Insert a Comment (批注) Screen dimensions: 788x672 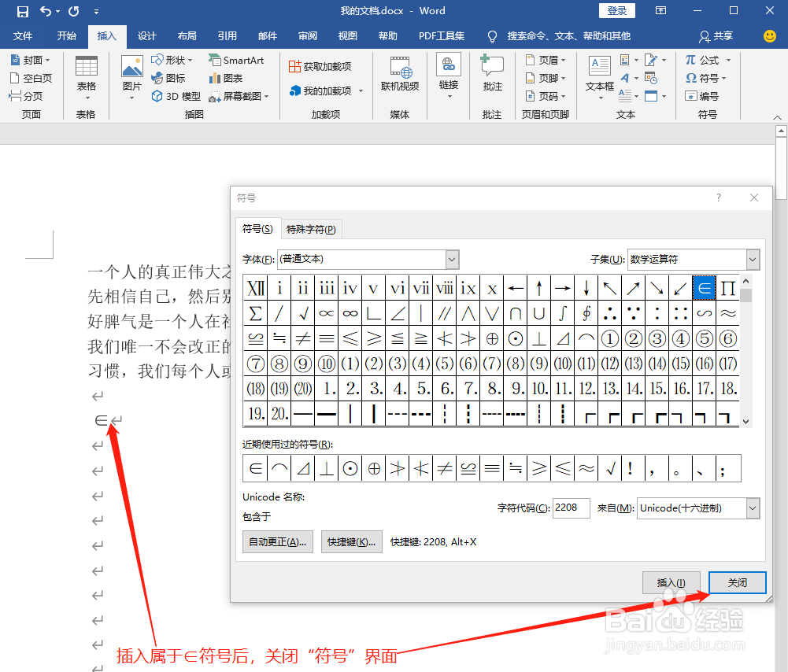[492, 74]
